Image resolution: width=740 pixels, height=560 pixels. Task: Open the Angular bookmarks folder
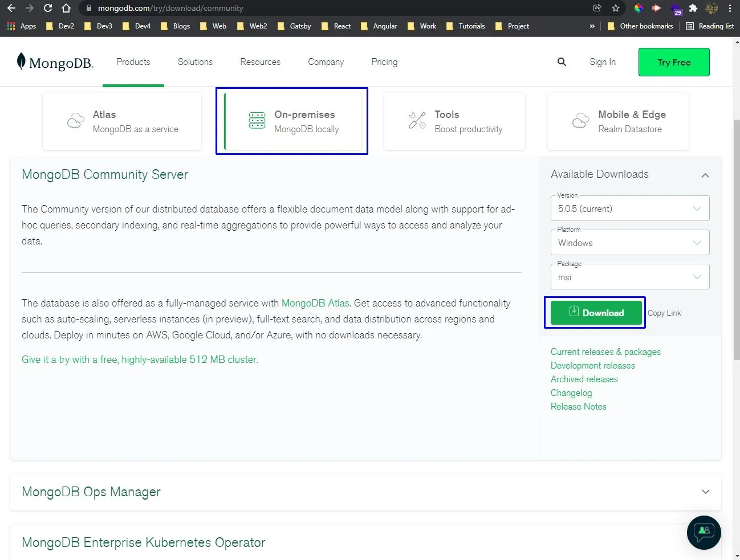coord(379,26)
